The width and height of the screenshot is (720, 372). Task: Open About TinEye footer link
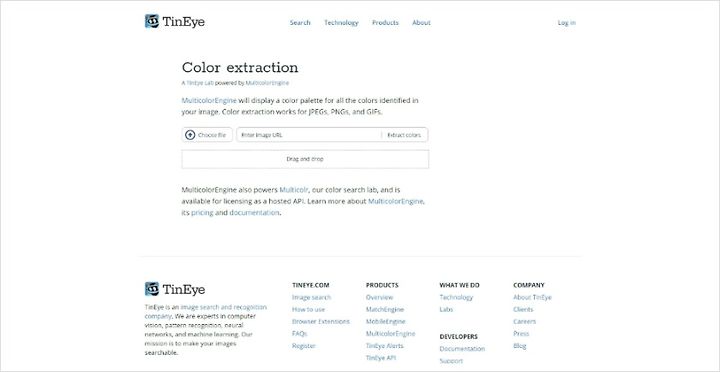point(532,298)
